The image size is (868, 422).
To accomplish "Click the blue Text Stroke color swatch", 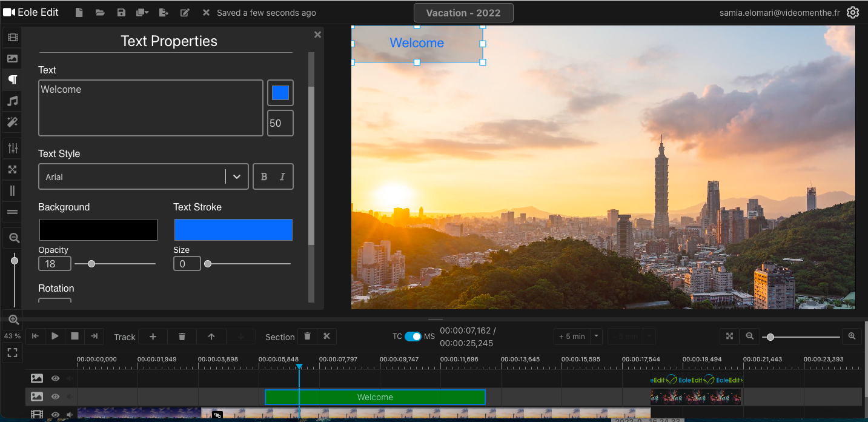I will point(233,230).
